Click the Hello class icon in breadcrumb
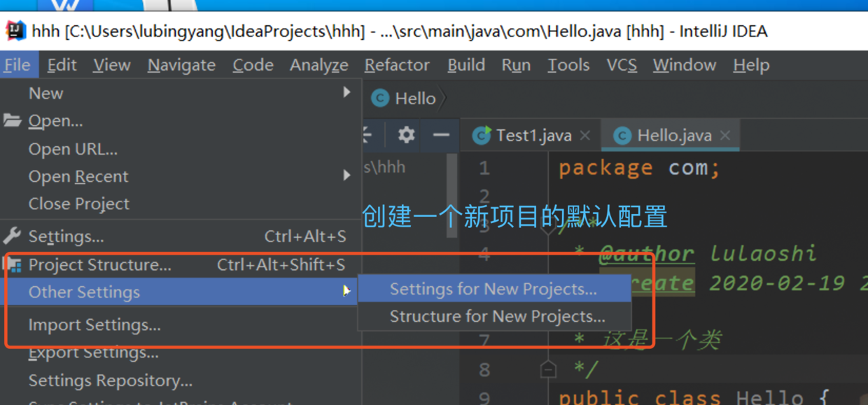This screenshot has width=868, height=405. click(380, 99)
